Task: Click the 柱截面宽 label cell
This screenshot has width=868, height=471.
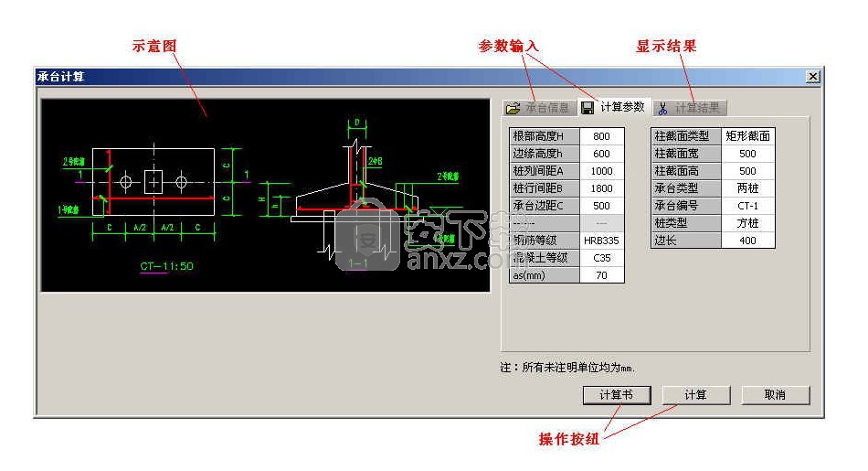Action: [686, 154]
